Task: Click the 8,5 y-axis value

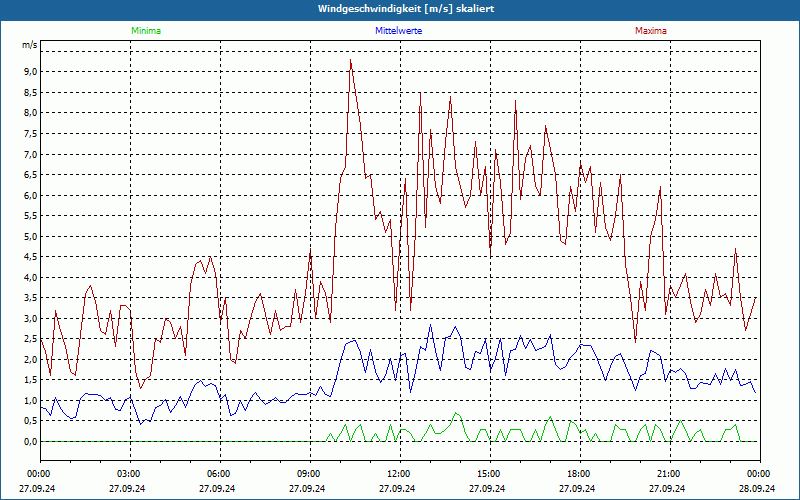Action: tap(31, 92)
